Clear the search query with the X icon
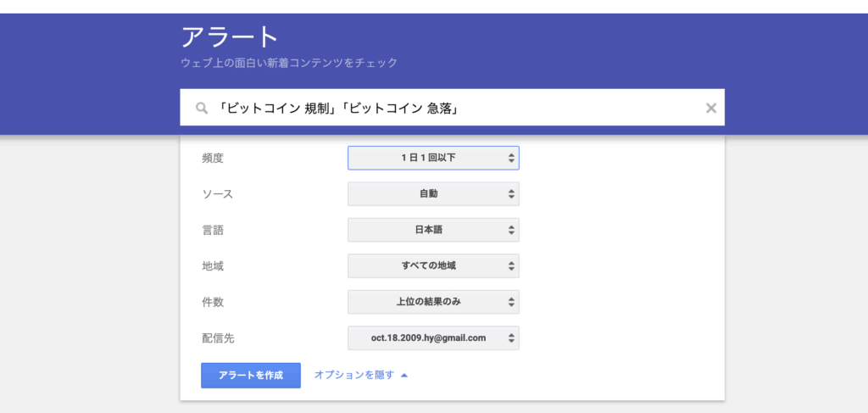 (x=711, y=108)
